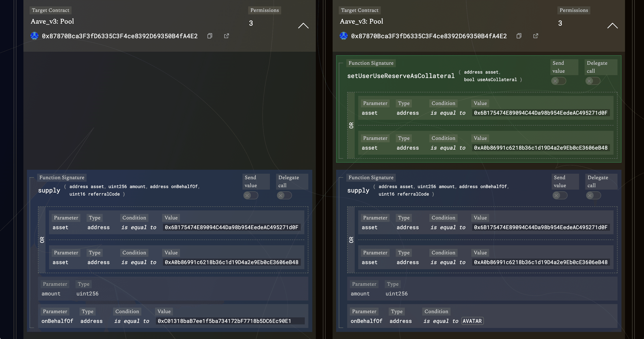Click right panel supply value 0x6B175474E89094C44Da98b954EedeAC495271d0F
644x339 pixels.
pos(541,227)
